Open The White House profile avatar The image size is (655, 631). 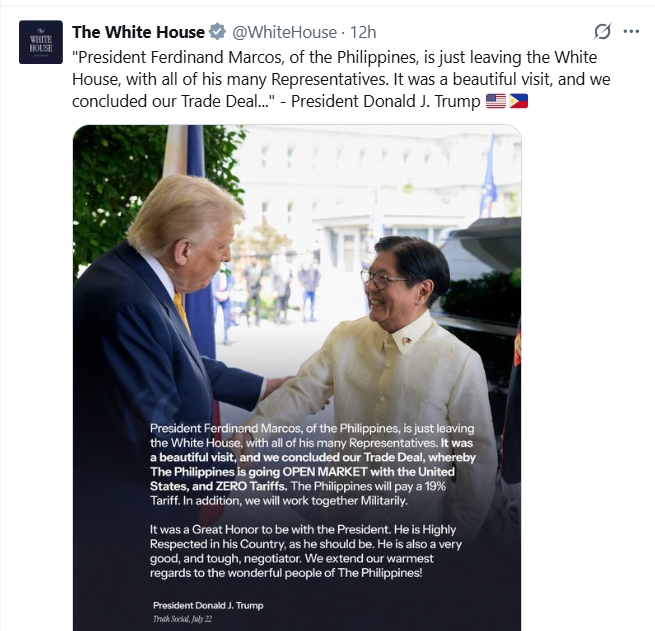click(41, 42)
